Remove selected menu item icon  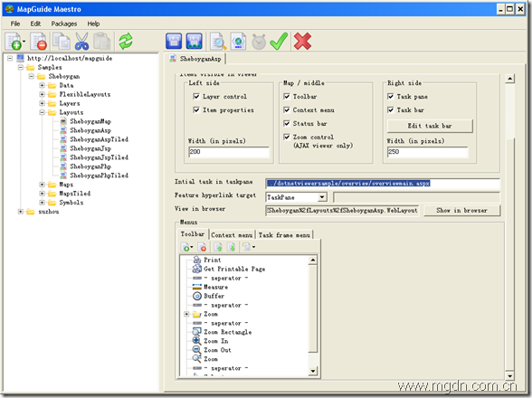202,247
